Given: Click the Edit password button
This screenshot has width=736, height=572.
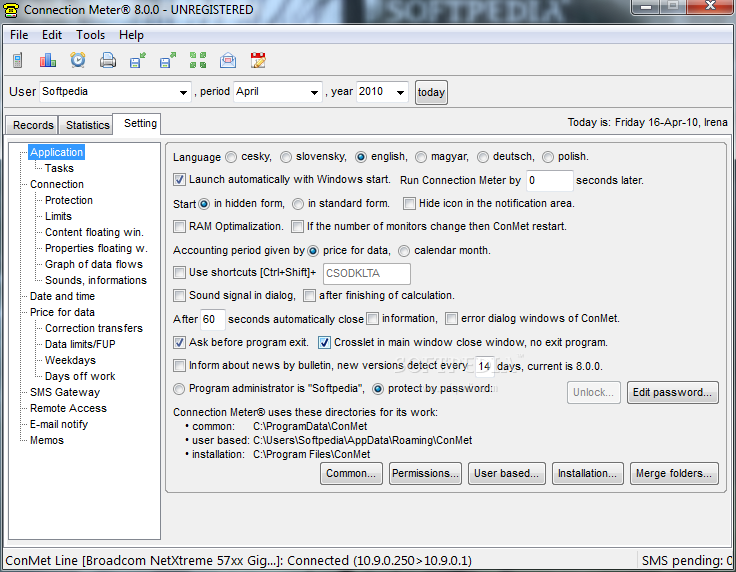Looking at the screenshot, I should point(672,392).
